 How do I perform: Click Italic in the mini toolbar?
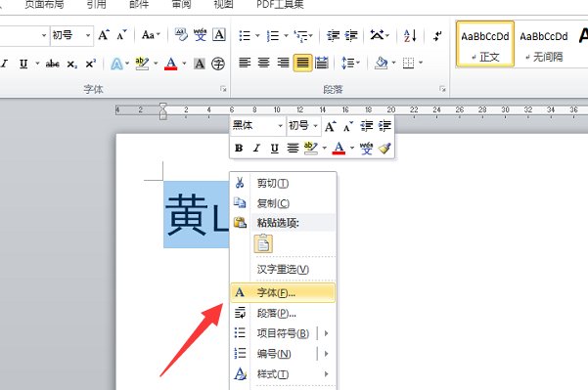(256, 149)
